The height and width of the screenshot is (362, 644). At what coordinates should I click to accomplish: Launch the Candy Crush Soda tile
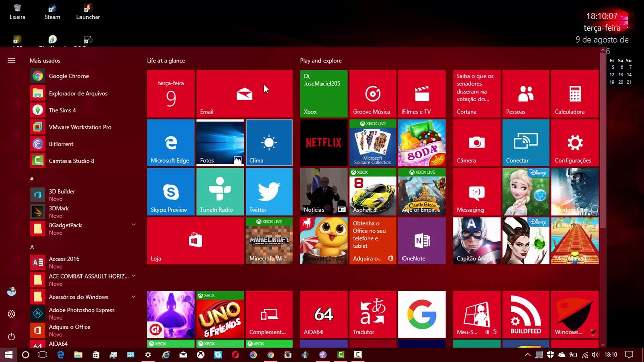point(422,143)
